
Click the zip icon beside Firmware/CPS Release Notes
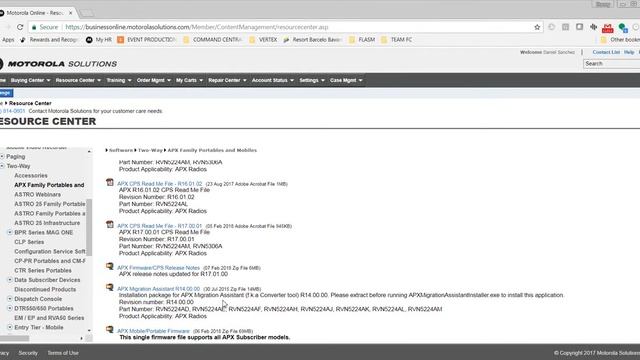click(110, 267)
